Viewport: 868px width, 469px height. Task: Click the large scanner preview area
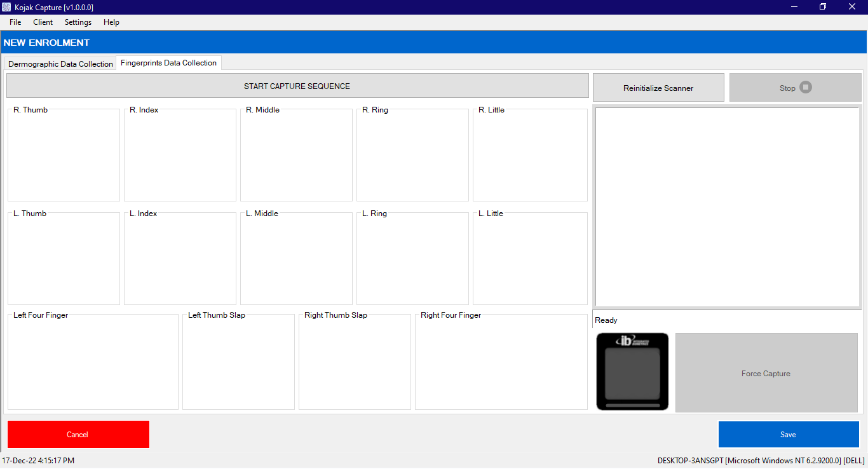(x=727, y=207)
